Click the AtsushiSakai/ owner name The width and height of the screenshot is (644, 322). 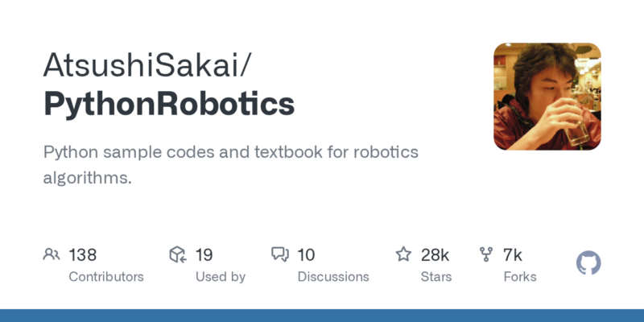tap(149, 65)
